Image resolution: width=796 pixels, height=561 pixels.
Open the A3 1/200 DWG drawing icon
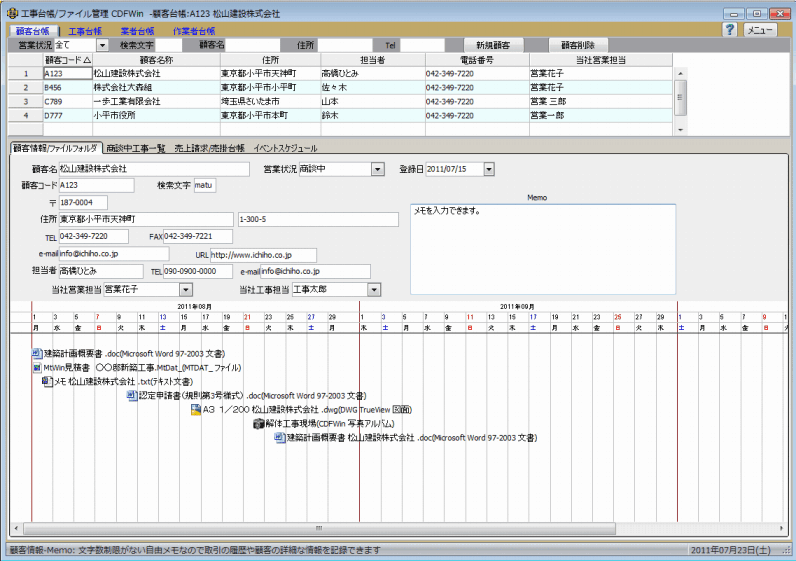click(196, 410)
